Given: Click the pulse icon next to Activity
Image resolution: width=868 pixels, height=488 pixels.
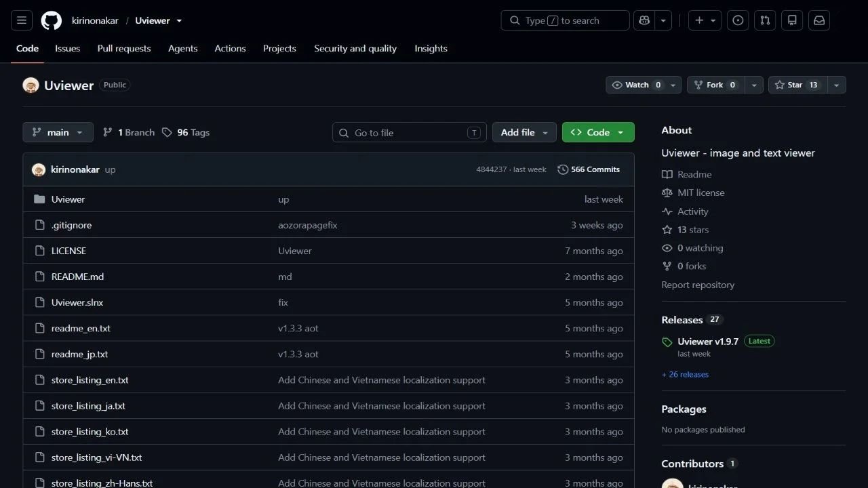Looking at the screenshot, I should 667,211.
